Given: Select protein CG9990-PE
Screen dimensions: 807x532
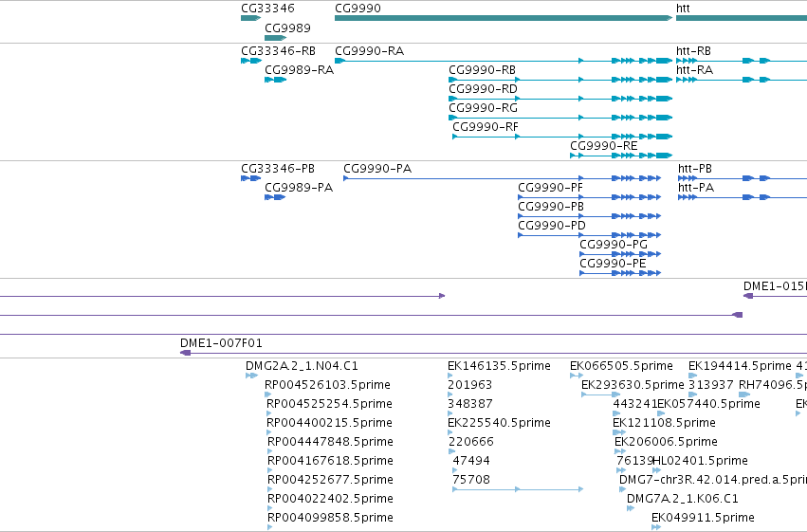Looking at the screenshot, I should 620,273.
